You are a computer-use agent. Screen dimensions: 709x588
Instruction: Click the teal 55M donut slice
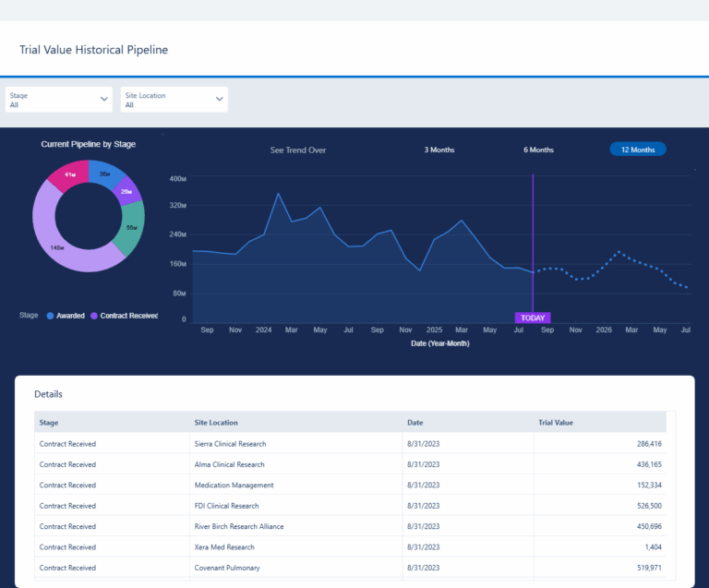[132, 228]
